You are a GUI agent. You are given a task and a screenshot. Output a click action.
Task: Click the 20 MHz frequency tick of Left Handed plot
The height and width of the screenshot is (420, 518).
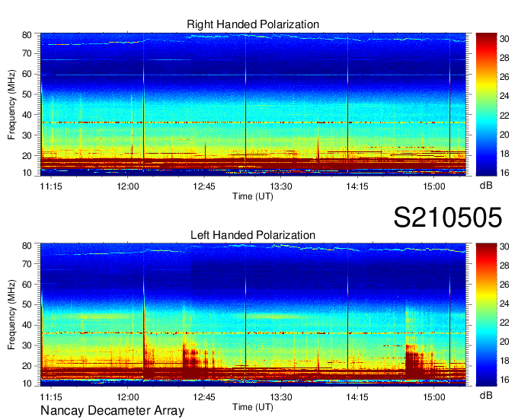point(27,366)
